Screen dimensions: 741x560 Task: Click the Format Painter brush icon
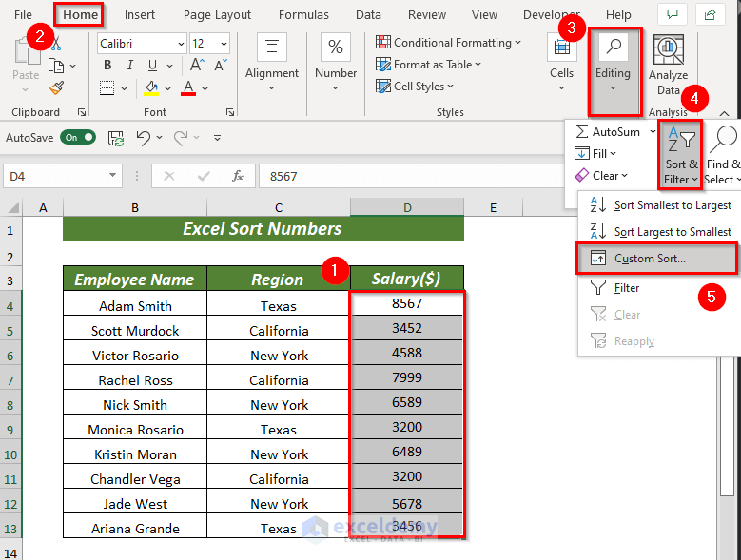[x=55, y=87]
